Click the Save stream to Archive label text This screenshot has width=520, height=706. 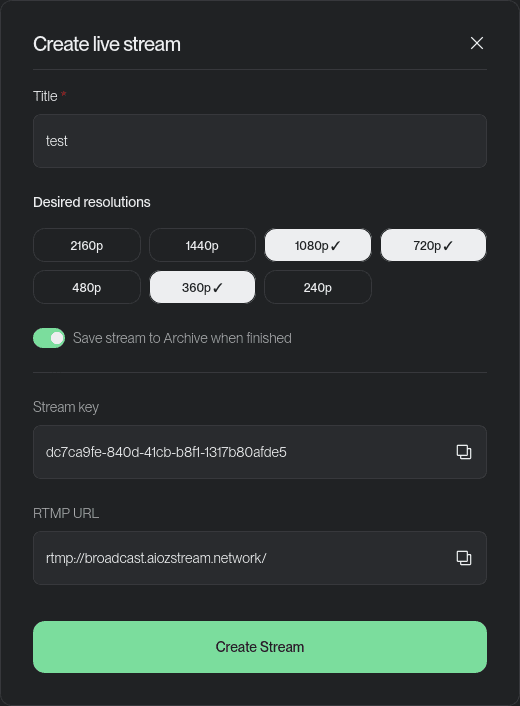pyautogui.click(x=182, y=338)
